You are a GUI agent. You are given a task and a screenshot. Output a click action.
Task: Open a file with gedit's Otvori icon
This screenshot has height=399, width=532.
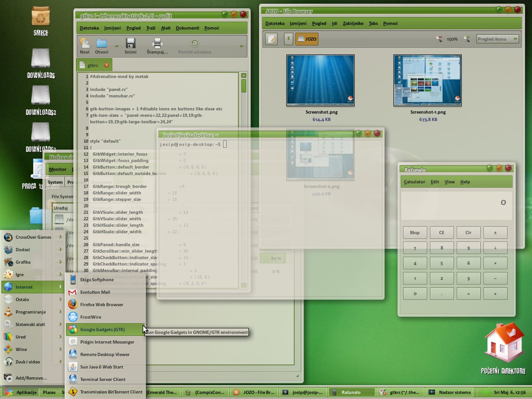pyautogui.click(x=102, y=46)
